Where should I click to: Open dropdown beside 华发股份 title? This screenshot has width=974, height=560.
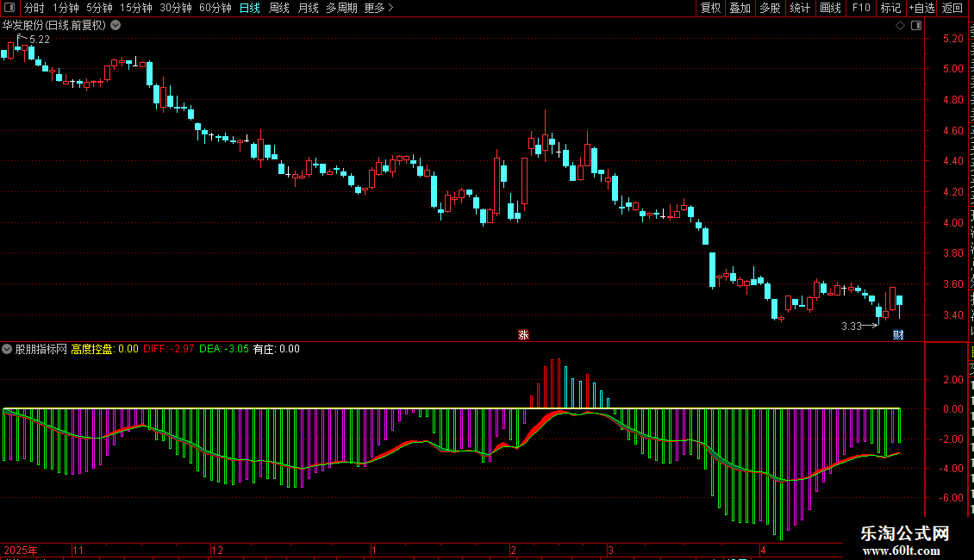pyautogui.click(x=116, y=26)
